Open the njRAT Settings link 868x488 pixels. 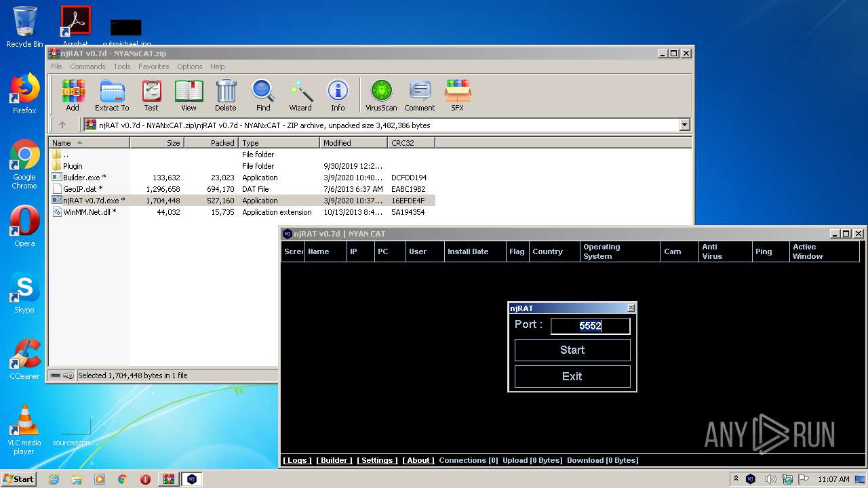click(377, 460)
